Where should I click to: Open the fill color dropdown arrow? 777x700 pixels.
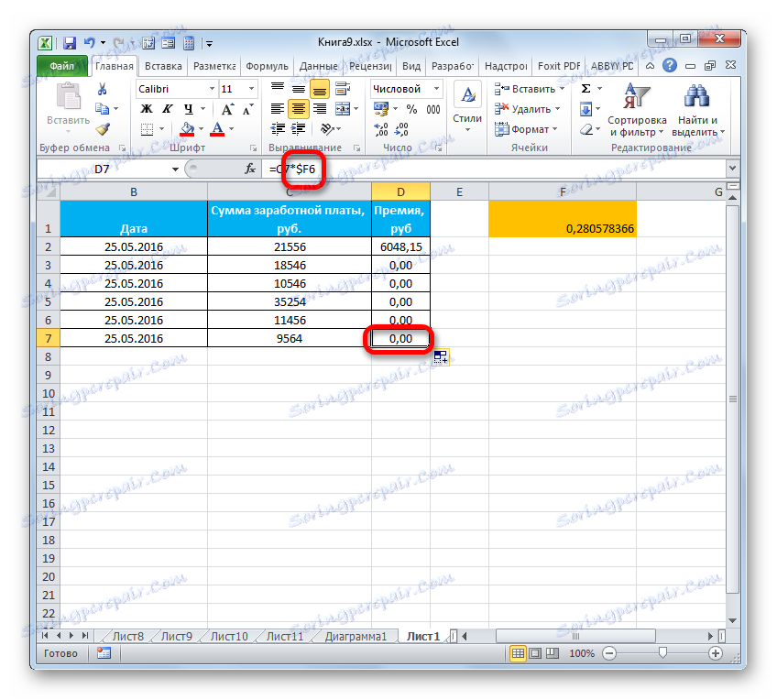click(202, 129)
